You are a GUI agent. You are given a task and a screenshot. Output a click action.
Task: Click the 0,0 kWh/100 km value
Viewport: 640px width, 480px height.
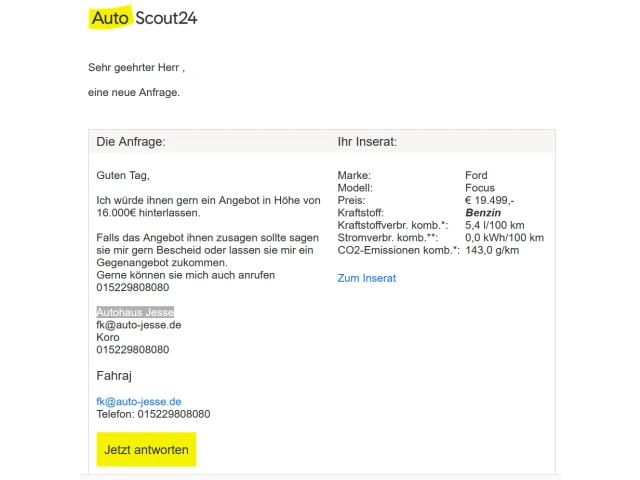point(504,238)
